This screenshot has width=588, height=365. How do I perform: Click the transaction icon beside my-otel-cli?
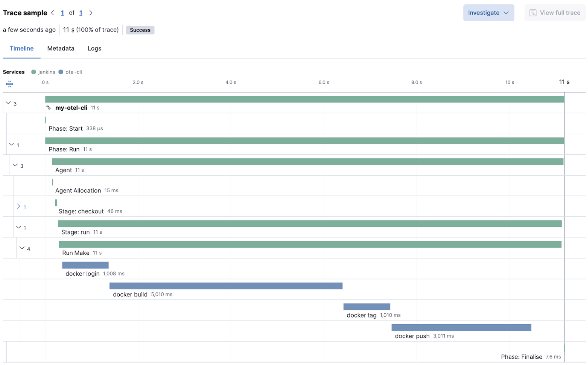pyautogui.click(x=49, y=107)
